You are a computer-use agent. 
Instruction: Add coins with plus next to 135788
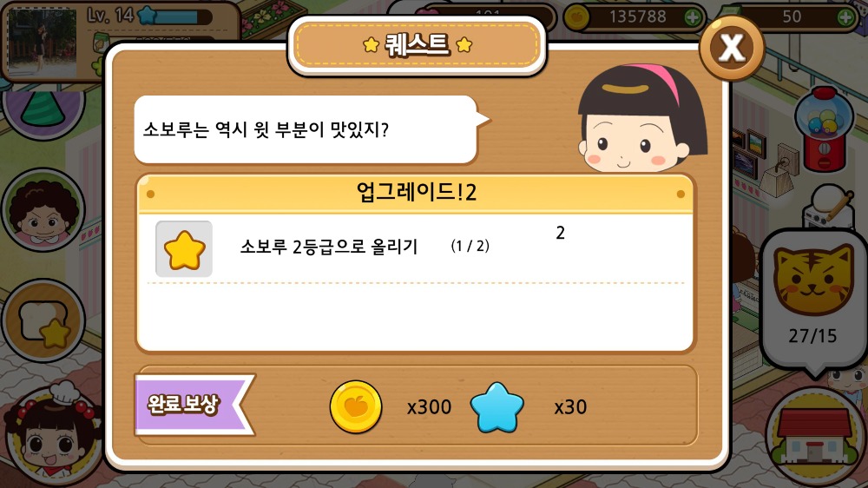(693, 17)
